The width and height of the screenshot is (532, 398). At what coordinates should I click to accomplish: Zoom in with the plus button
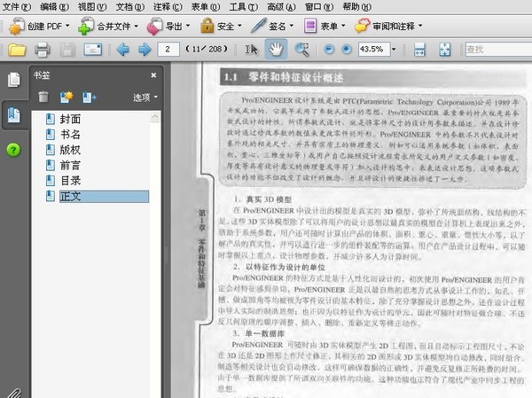click(347, 50)
